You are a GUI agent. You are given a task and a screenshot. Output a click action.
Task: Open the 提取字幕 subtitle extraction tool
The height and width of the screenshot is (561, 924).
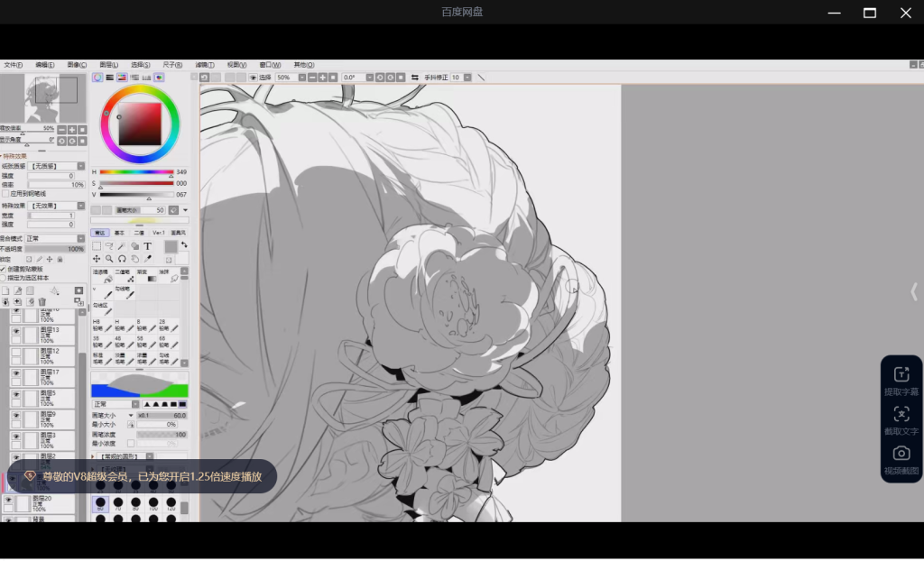(x=901, y=380)
